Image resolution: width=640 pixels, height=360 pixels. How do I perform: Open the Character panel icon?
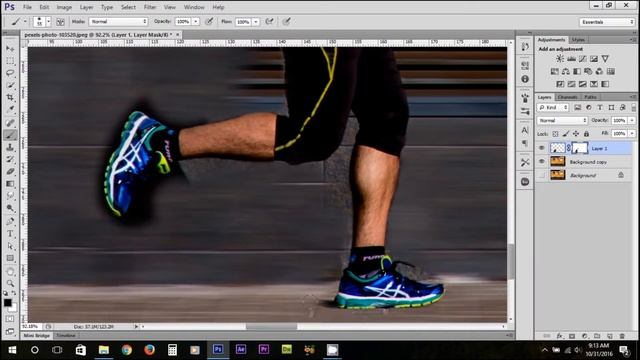tap(525, 130)
